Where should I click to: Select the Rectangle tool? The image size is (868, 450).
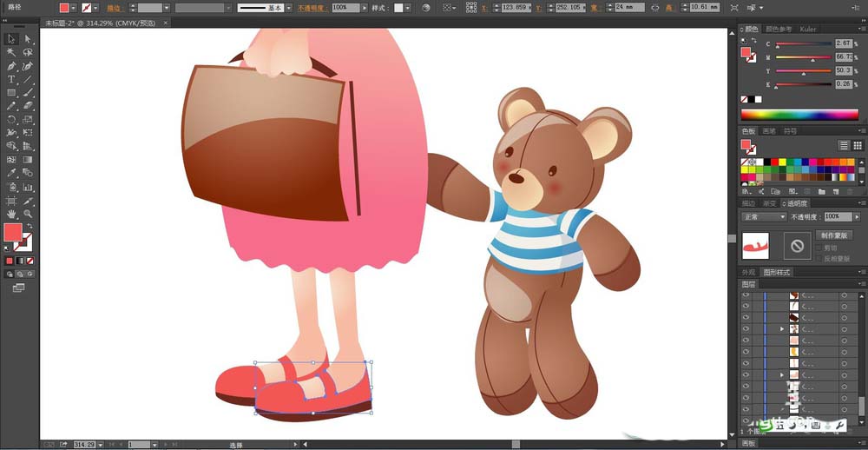pos(11,93)
